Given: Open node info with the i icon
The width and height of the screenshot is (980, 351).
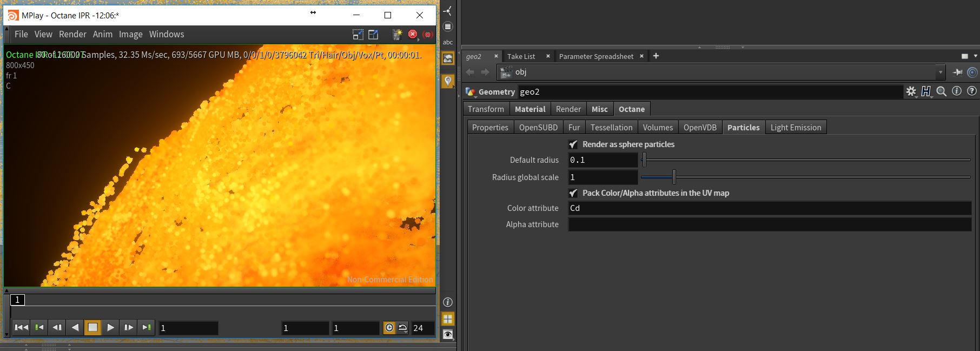Looking at the screenshot, I should coord(957,91).
